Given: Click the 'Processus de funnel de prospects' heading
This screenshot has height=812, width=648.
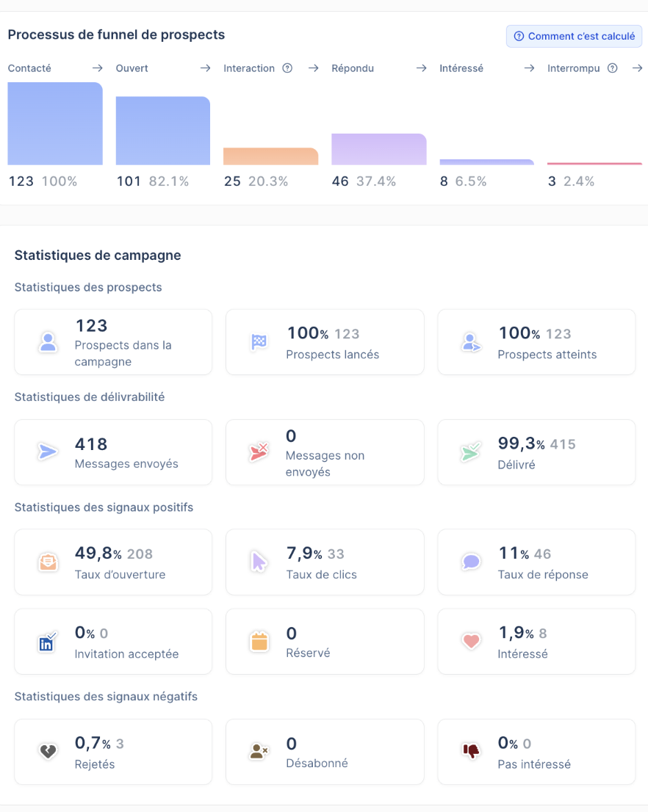Looking at the screenshot, I should (116, 35).
